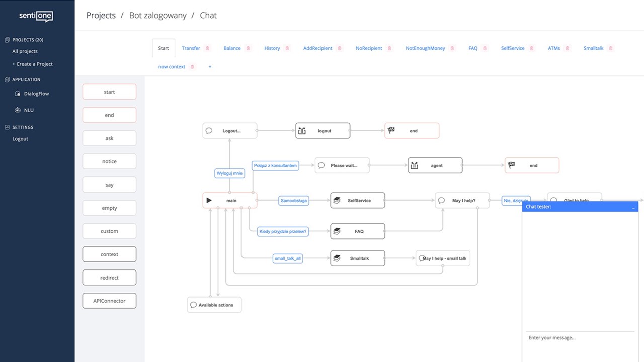Delete the History tab via trash icon
644x362 pixels.
[287, 48]
